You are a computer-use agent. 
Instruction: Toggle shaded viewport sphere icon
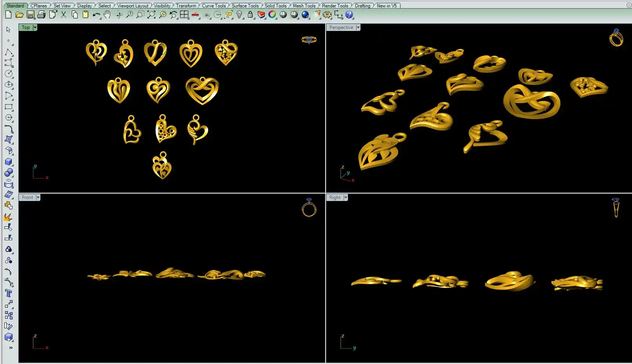tap(283, 15)
